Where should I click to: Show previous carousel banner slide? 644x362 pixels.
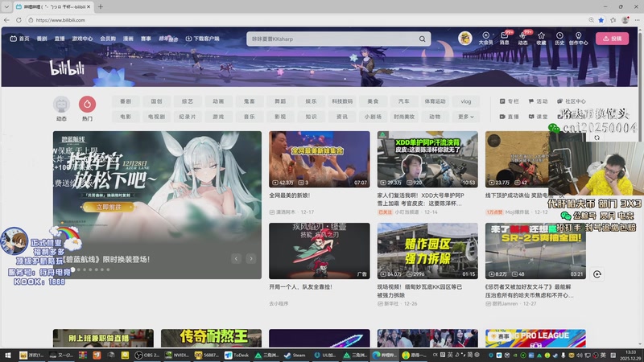236,258
